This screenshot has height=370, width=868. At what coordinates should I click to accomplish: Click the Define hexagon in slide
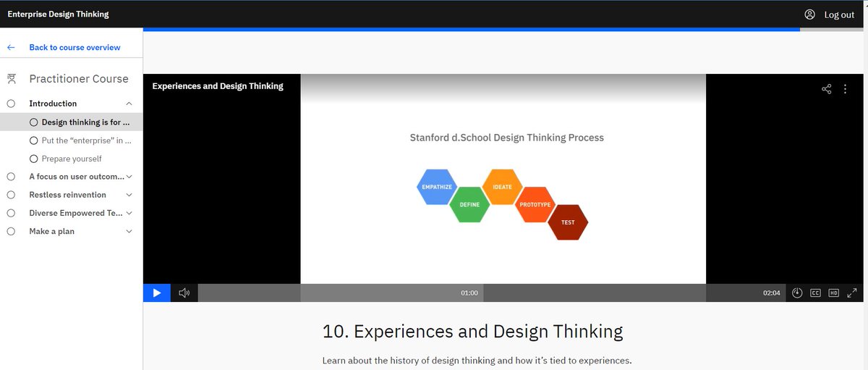coord(469,205)
